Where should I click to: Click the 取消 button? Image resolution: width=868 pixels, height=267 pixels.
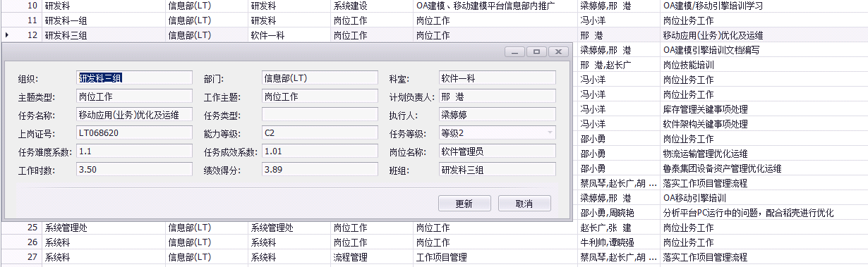(524, 204)
